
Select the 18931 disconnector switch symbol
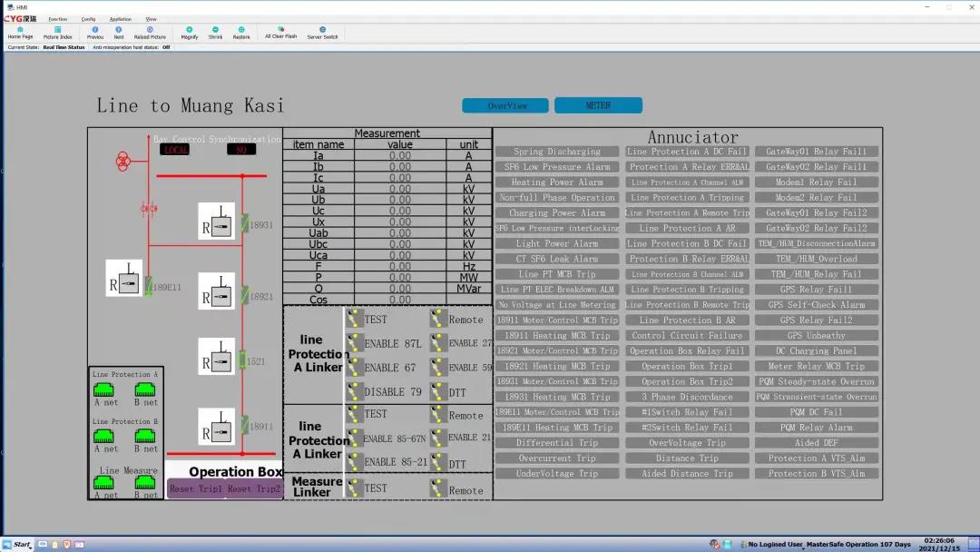coord(243,222)
